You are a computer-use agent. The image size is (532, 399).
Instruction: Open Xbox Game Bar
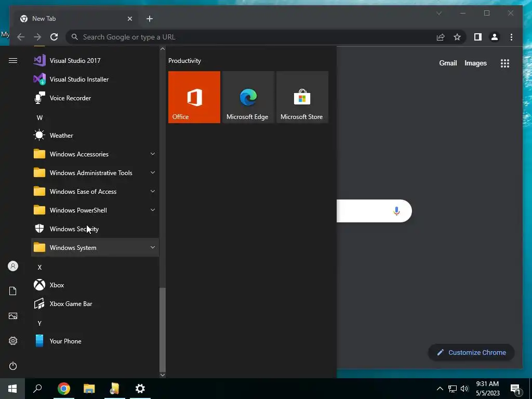pos(95,303)
